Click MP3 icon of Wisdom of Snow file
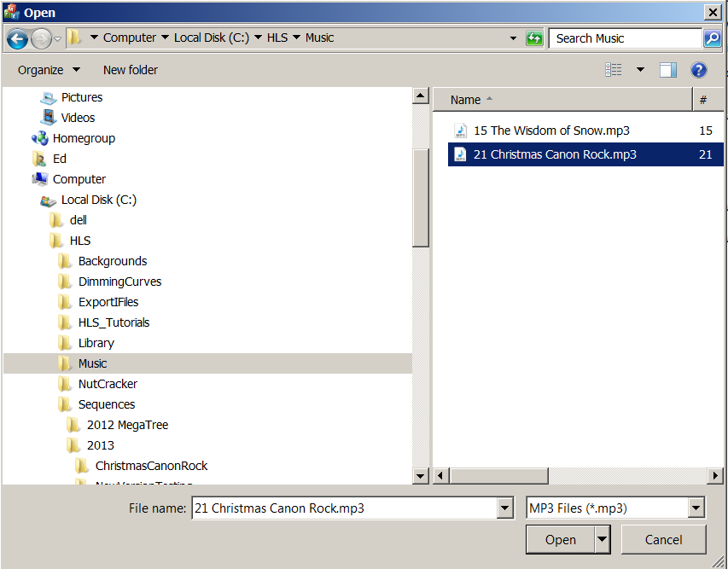 460,131
